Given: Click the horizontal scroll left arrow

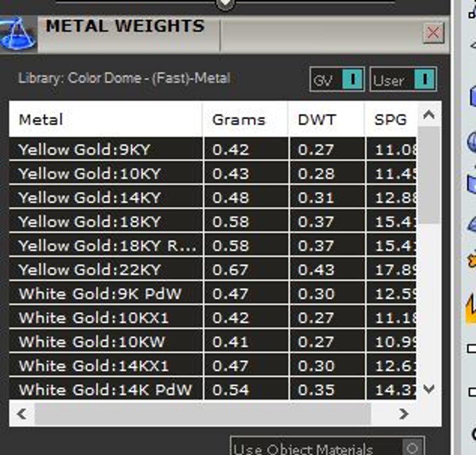Looking at the screenshot, I should tap(22, 413).
